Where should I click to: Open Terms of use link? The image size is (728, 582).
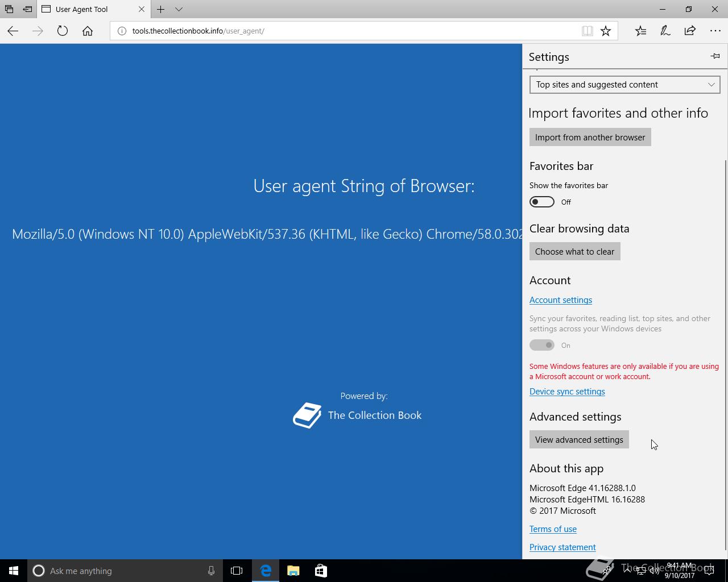point(553,529)
